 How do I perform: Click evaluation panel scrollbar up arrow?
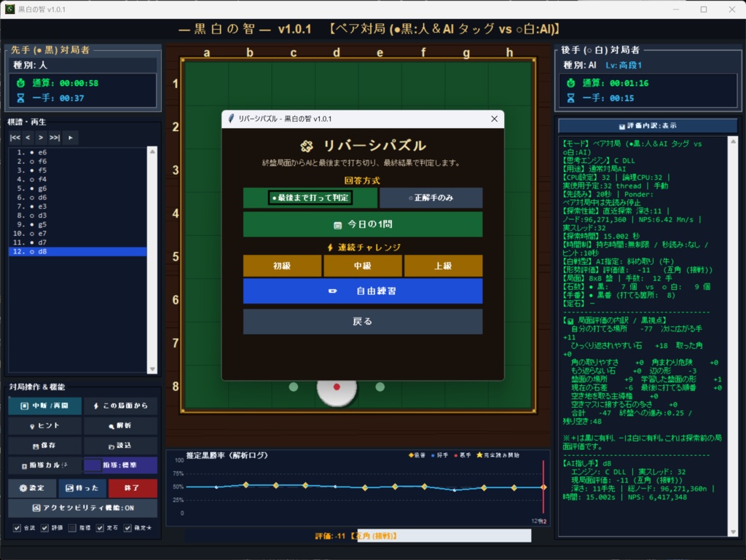tap(733, 142)
